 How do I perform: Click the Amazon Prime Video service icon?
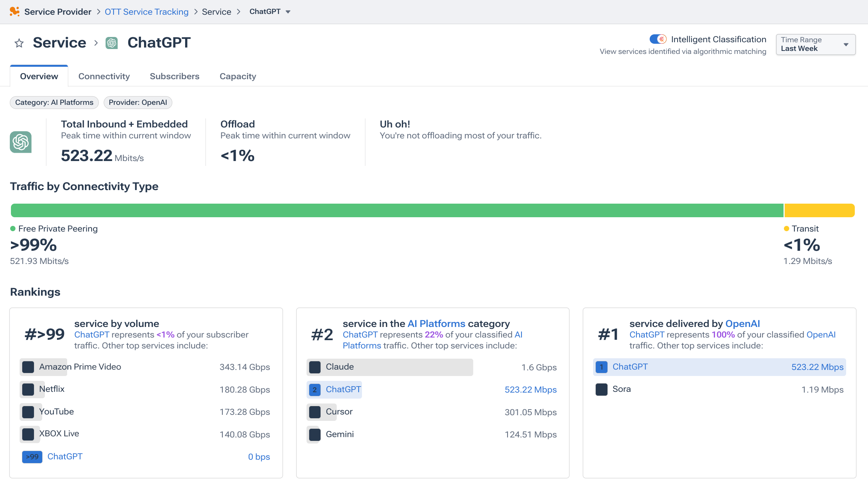tap(28, 367)
